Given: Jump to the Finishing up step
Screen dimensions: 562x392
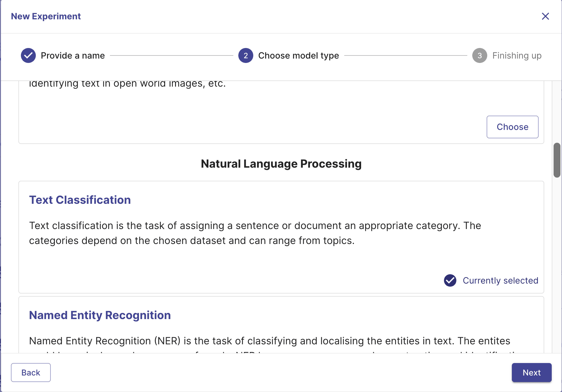Looking at the screenshot, I should click(517, 55).
